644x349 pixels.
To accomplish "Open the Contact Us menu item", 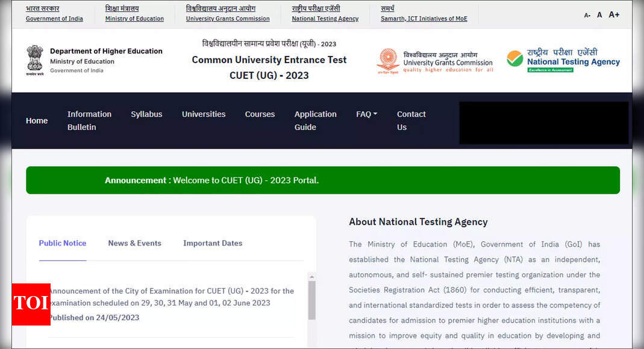I will pyautogui.click(x=411, y=120).
